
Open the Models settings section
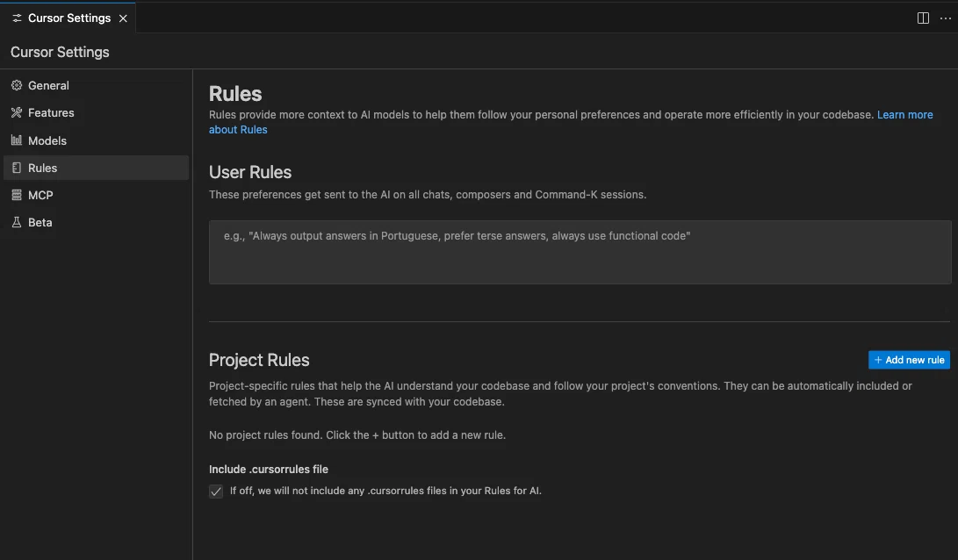96,140
